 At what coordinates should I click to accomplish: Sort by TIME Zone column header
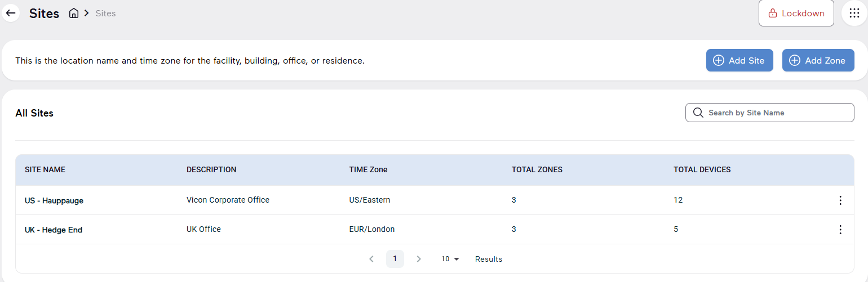click(368, 170)
